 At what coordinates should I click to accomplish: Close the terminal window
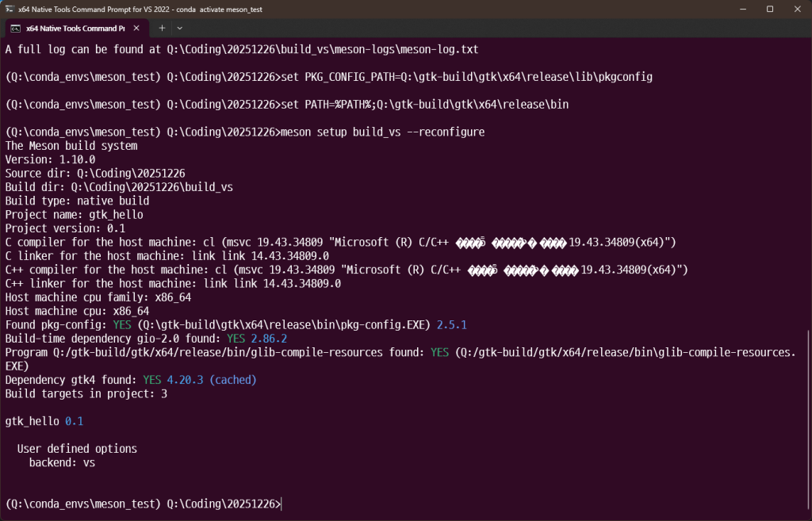click(x=797, y=9)
